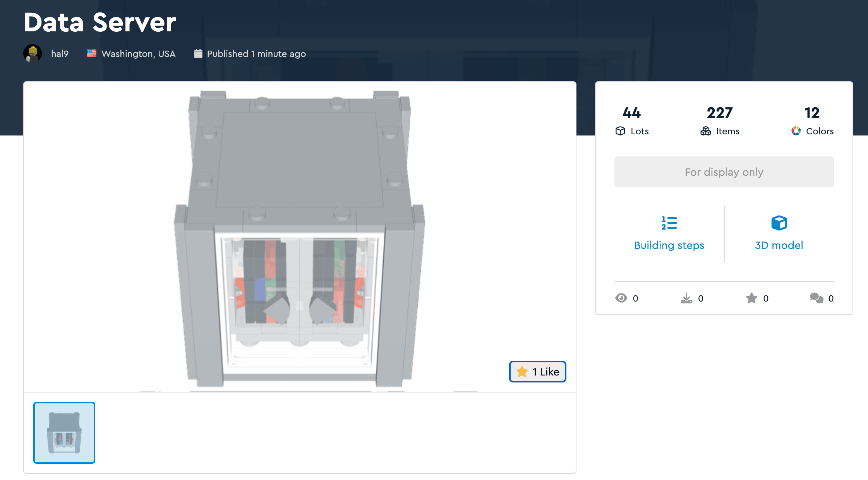This screenshot has height=480, width=868.
Task: Click the "12" colors count
Action: [812, 113]
